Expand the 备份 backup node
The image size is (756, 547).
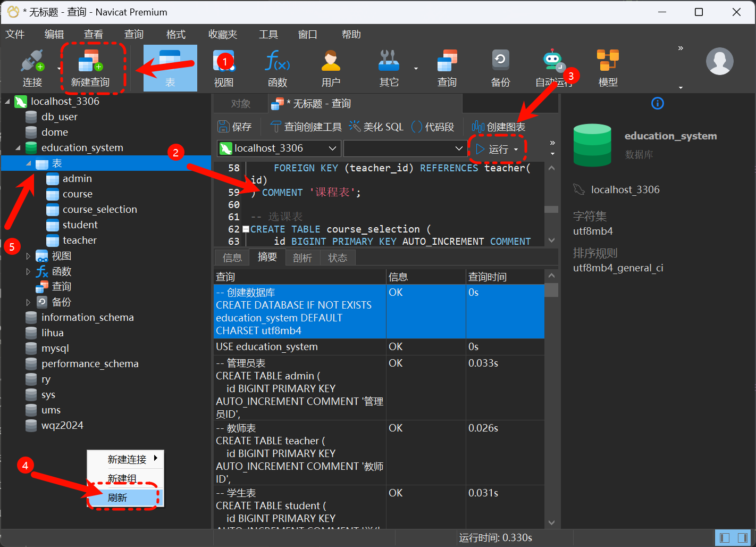click(x=29, y=302)
